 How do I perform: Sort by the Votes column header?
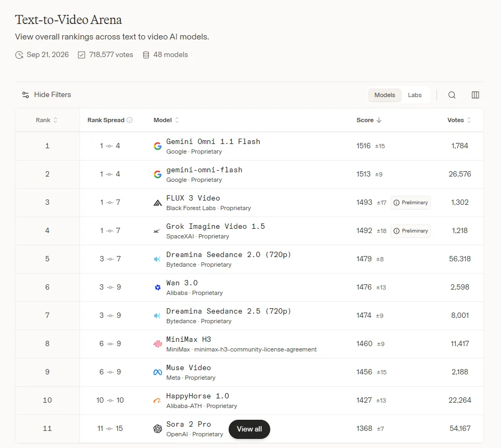point(459,120)
